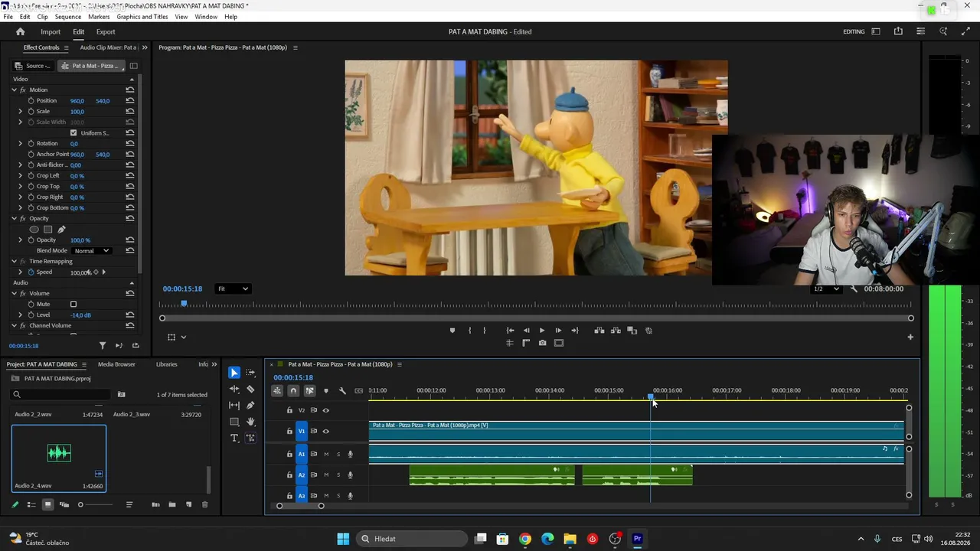Toggle the Volume Mute checkbox

(x=73, y=305)
